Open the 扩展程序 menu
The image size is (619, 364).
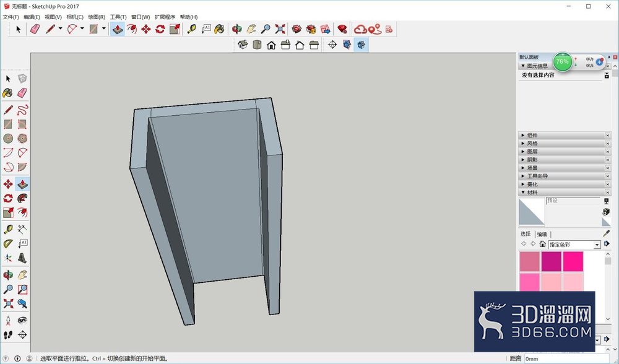pos(165,17)
